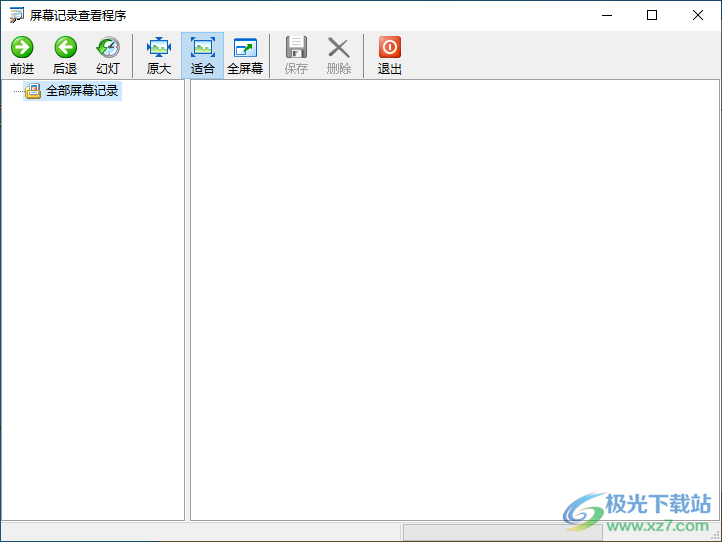Switch to 全屏幕 full screen mode
Image resolution: width=722 pixels, height=542 pixels.
coord(245,55)
